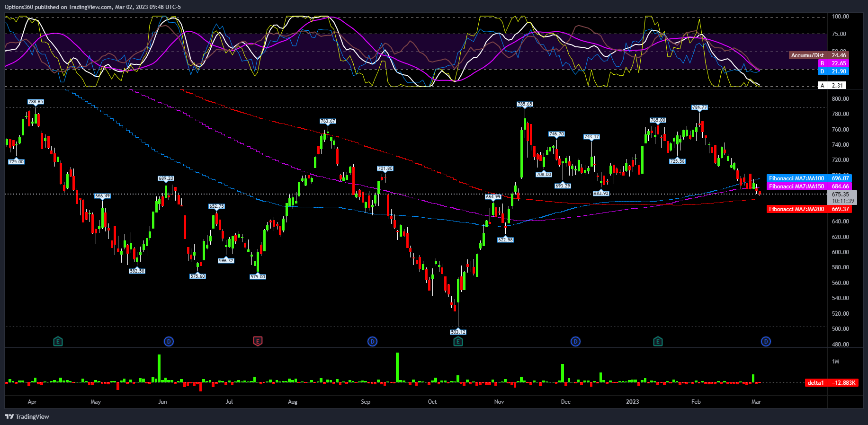Click the 725.00 low price label
This screenshot has height=425, width=868.
(16, 162)
